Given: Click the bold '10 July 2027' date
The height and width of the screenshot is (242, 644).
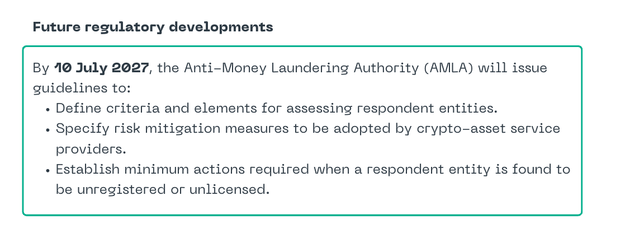Looking at the screenshot, I should pyautogui.click(x=101, y=68).
